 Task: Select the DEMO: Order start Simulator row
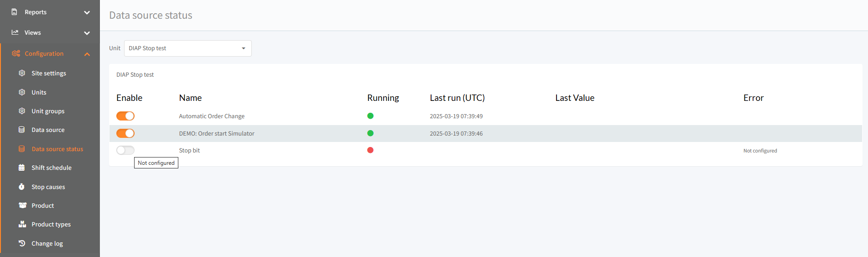[485, 133]
